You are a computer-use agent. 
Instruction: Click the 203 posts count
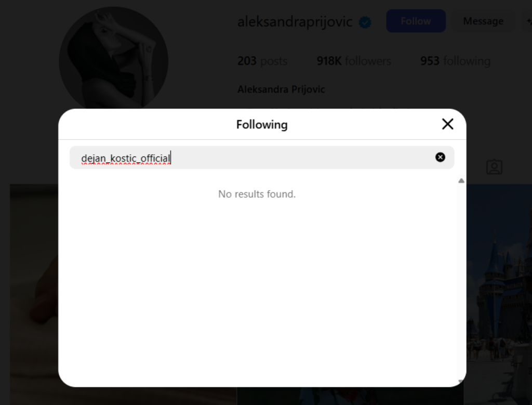[262, 61]
